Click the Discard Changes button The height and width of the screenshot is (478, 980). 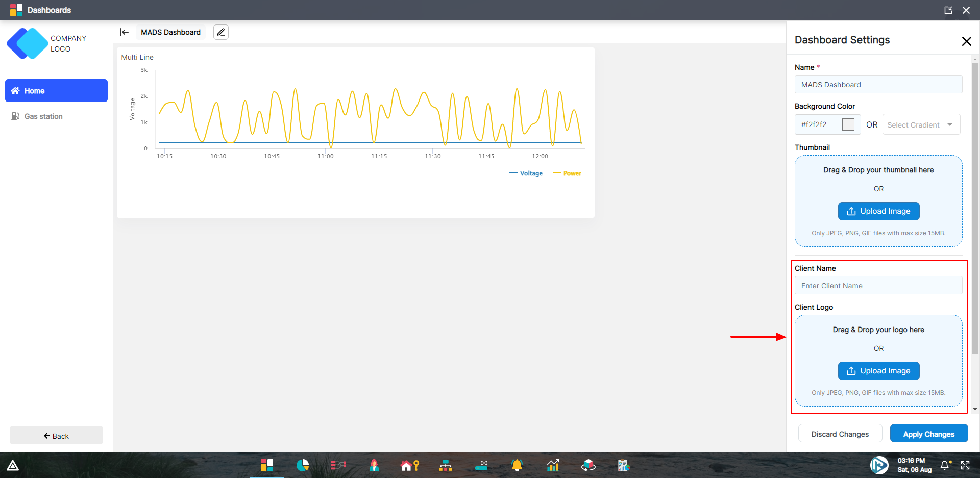click(x=840, y=434)
